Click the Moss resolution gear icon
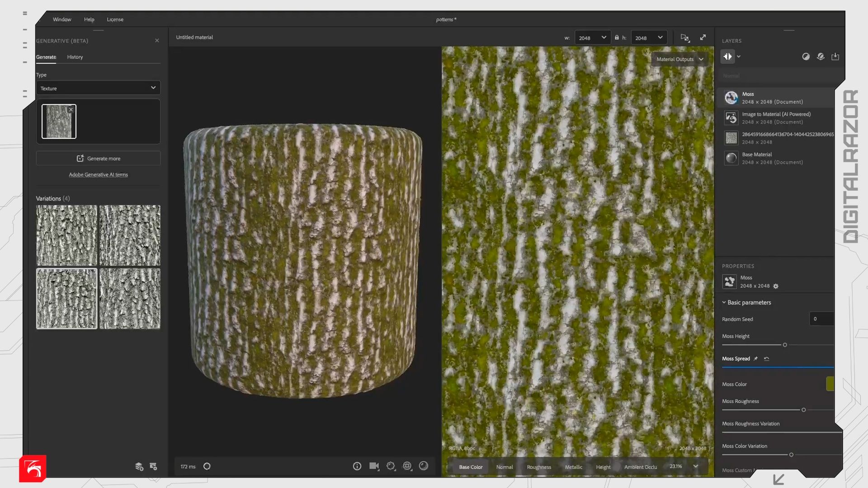The width and height of the screenshot is (868, 488). [x=776, y=286]
